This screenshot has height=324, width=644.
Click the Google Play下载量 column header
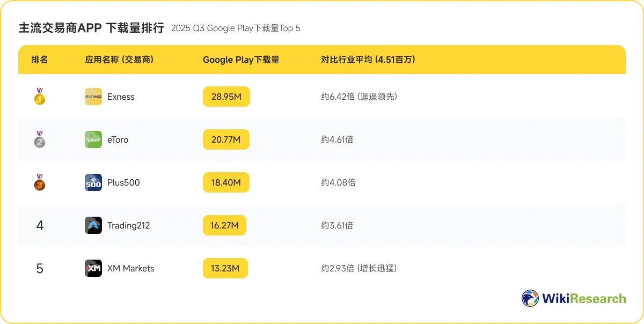(241, 60)
